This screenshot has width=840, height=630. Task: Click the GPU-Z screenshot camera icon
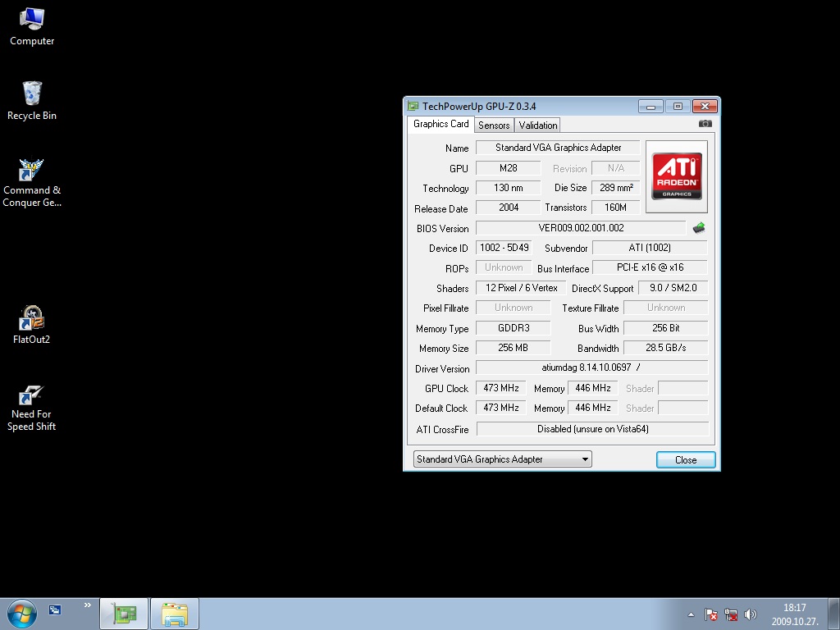click(705, 124)
